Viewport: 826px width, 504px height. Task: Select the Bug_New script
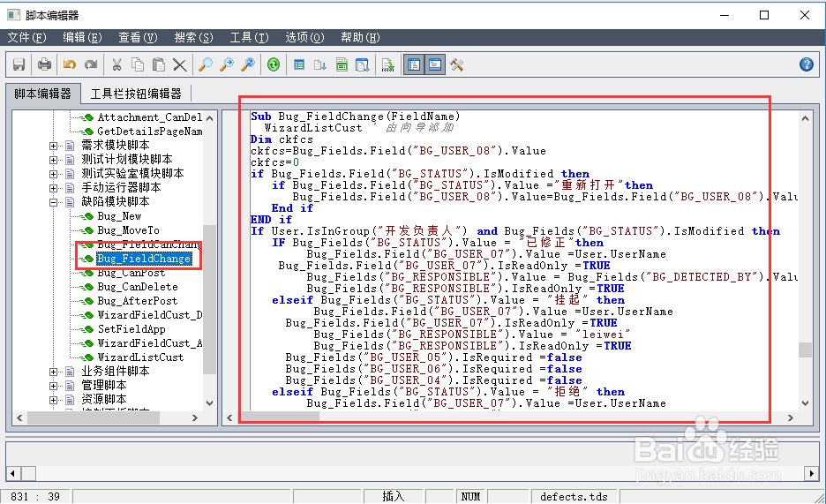119,216
